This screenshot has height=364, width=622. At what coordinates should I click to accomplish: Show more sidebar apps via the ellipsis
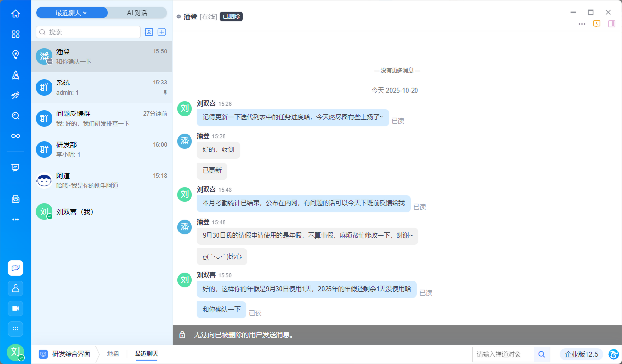[16, 219]
